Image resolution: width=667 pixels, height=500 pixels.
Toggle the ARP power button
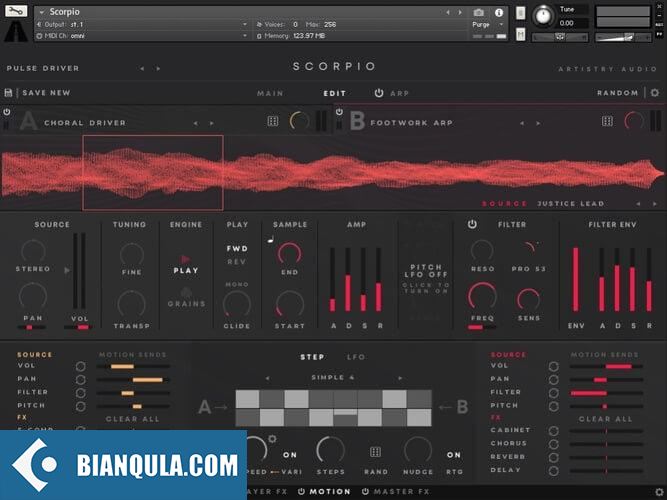pyautogui.click(x=379, y=93)
